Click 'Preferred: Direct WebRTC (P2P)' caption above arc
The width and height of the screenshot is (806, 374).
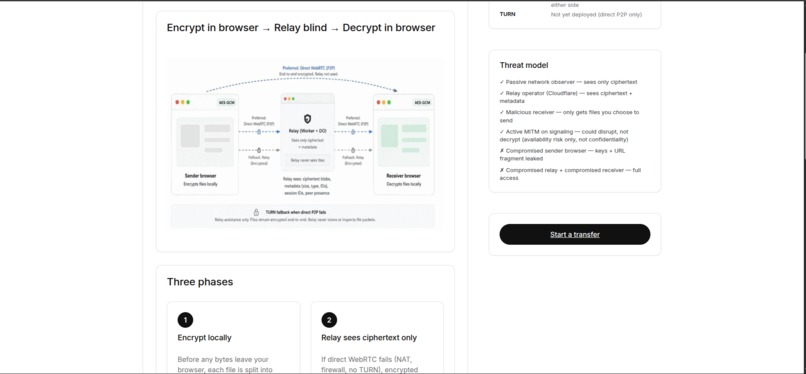(x=308, y=68)
